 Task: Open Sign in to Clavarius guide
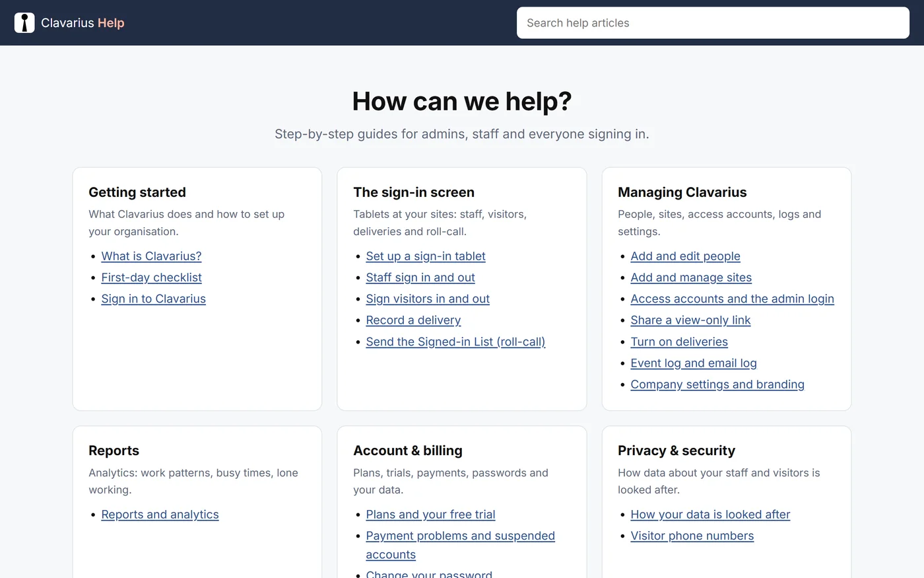pyautogui.click(x=153, y=299)
